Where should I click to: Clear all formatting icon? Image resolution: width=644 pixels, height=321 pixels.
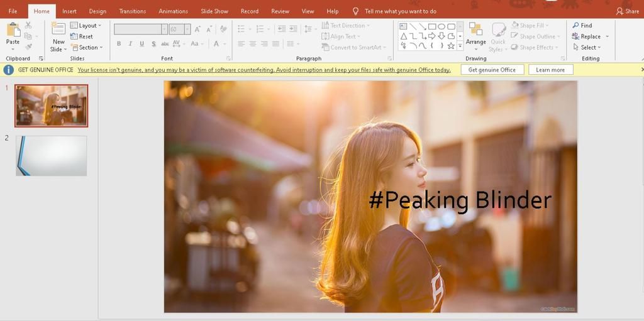[x=223, y=29]
